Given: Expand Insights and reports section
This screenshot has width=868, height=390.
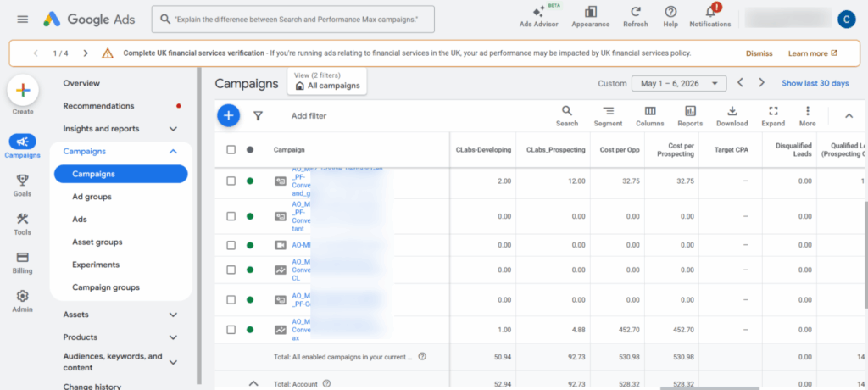Looking at the screenshot, I should pos(173,129).
